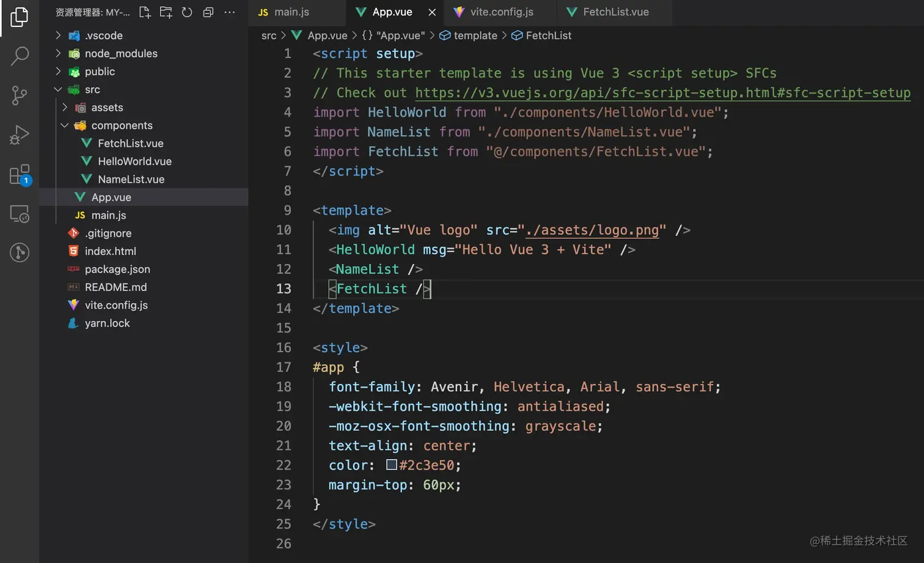Image resolution: width=924 pixels, height=563 pixels.
Task: Refresh the explorer file tree
Action: click(x=187, y=12)
